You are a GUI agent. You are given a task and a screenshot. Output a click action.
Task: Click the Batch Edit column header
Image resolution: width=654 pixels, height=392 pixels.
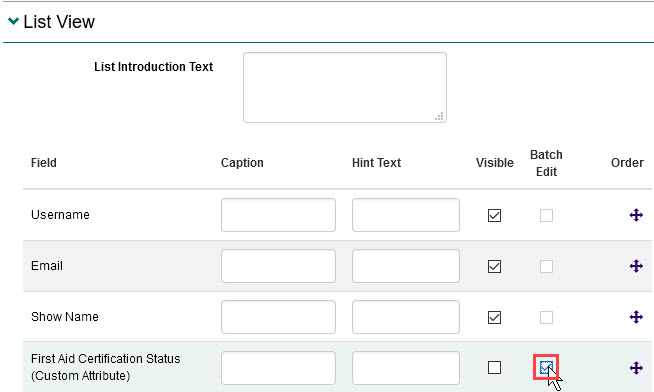click(x=546, y=163)
